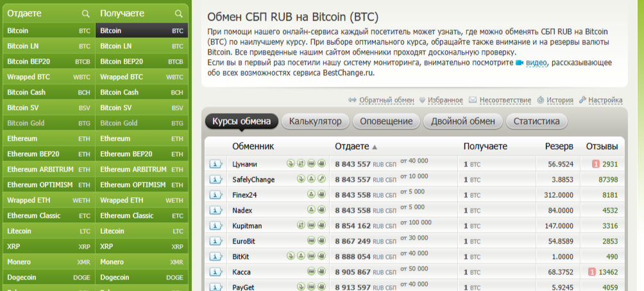The image size is (644, 291).
Task: Switch to the Курсы обмена tab
Action: click(x=241, y=121)
